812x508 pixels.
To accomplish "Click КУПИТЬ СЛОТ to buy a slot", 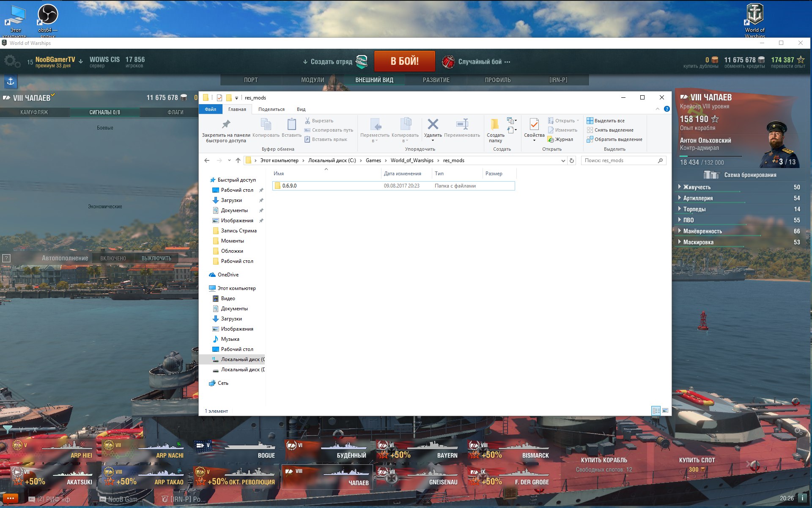I will click(697, 460).
